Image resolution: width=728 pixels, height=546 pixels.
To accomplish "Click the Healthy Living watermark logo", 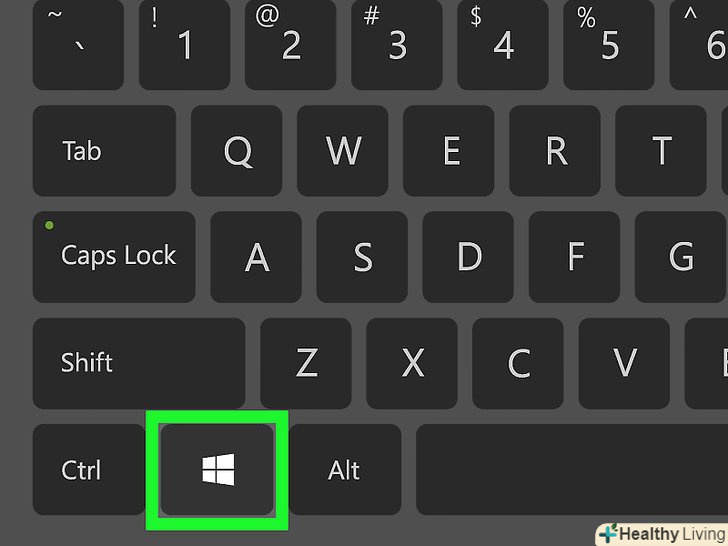I will click(662, 534).
